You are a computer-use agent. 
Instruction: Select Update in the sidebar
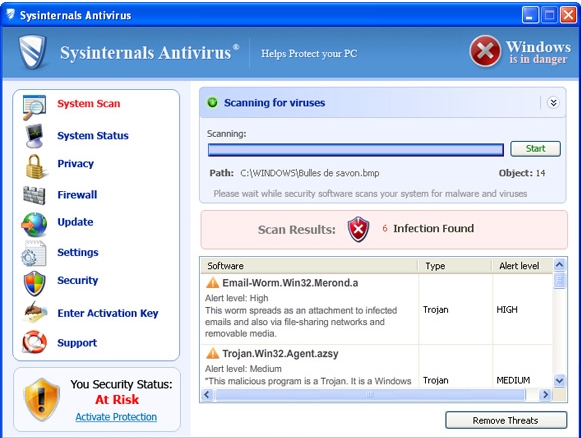pyautogui.click(x=75, y=222)
